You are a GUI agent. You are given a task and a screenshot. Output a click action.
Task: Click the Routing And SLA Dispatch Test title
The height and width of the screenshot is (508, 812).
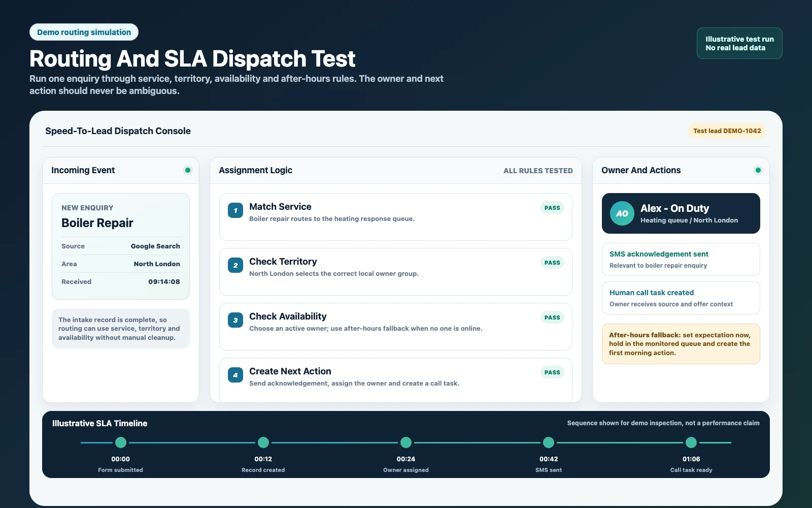coord(192,59)
